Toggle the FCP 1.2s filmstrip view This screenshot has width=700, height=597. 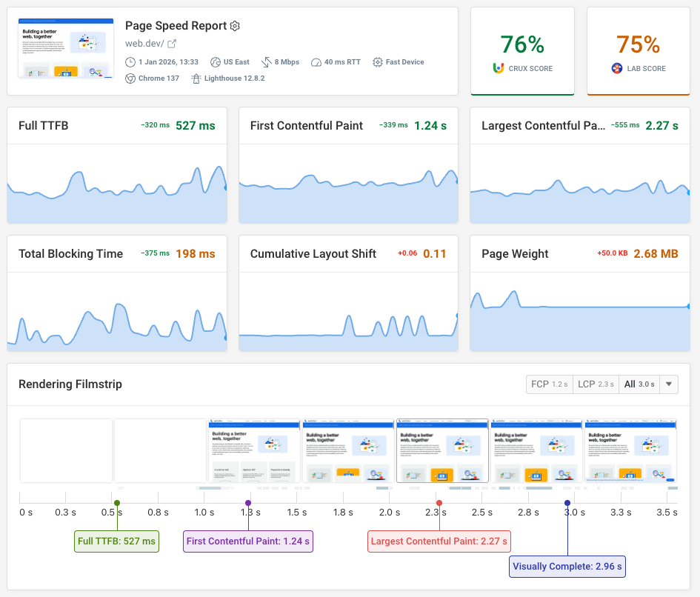pos(549,384)
